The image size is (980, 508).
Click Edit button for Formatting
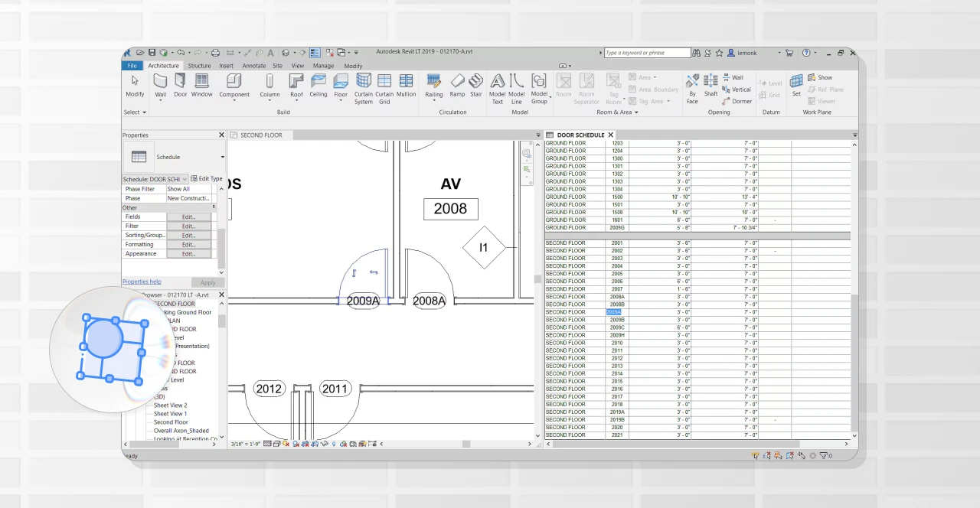click(189, 245)
